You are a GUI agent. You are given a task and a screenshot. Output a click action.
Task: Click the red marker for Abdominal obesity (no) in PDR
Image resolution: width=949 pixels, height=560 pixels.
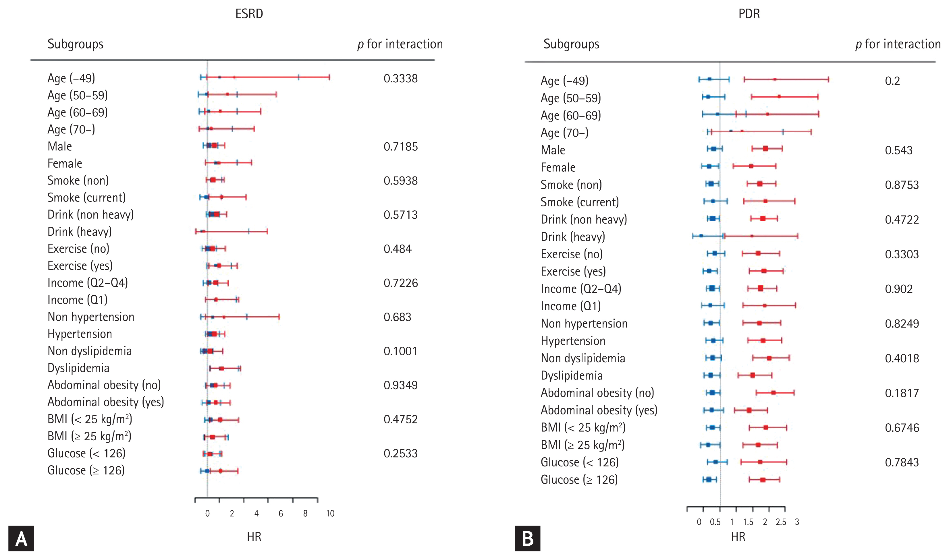click(774, 393)
